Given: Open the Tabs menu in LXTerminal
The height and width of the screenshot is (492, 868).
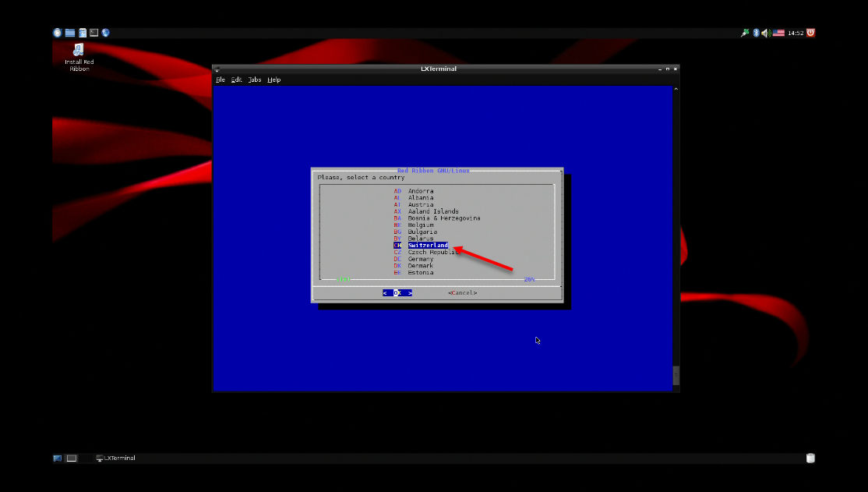Looking at the screenshot, I should point(254,80).
